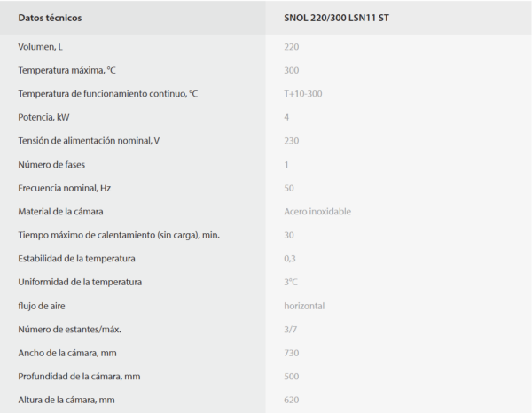Click the maximum temperature value 300
Image resolution: width=532 pixels, height=413 pixels.
click(292, 70)
